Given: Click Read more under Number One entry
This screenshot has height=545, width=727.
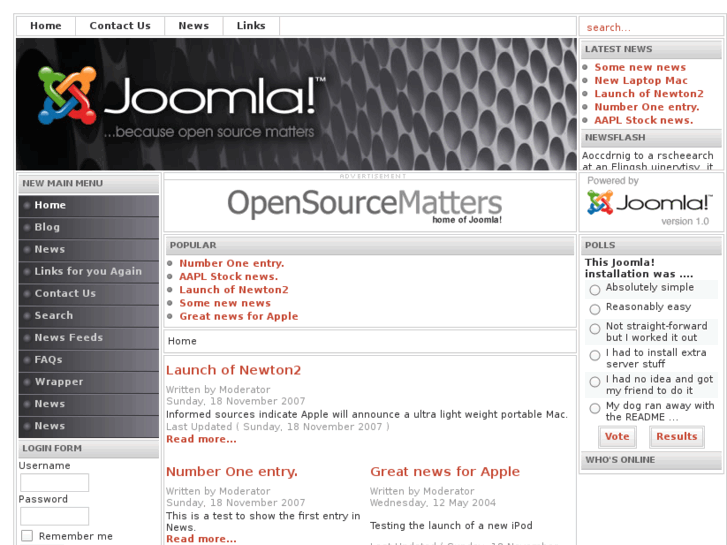Looking at the screenshot, I should pyautogui.click(x=201, y=539).
